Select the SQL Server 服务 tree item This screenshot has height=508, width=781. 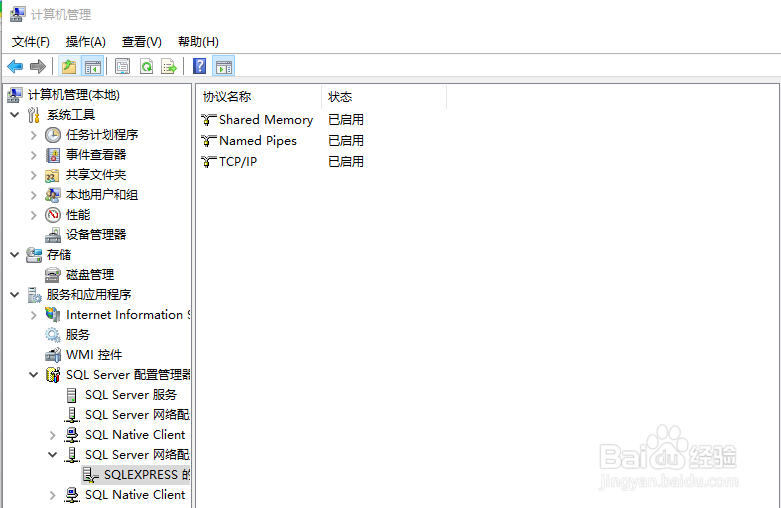pyautogui.click(x=130, y=395)
